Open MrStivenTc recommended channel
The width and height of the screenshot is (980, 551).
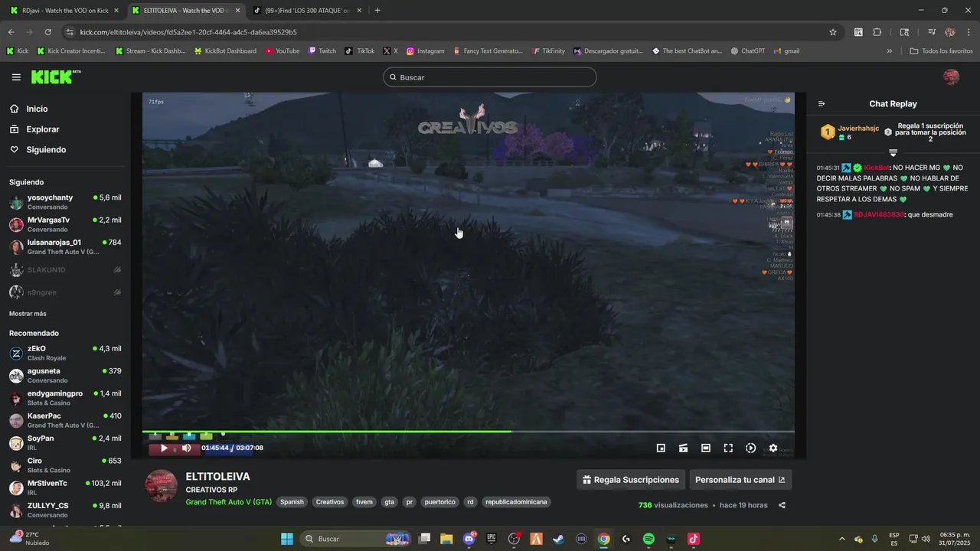tap(65, 487)
